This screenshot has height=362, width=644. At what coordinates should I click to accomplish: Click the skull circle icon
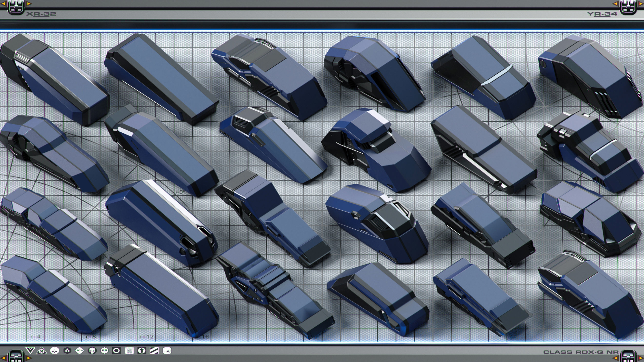[92, 351]
